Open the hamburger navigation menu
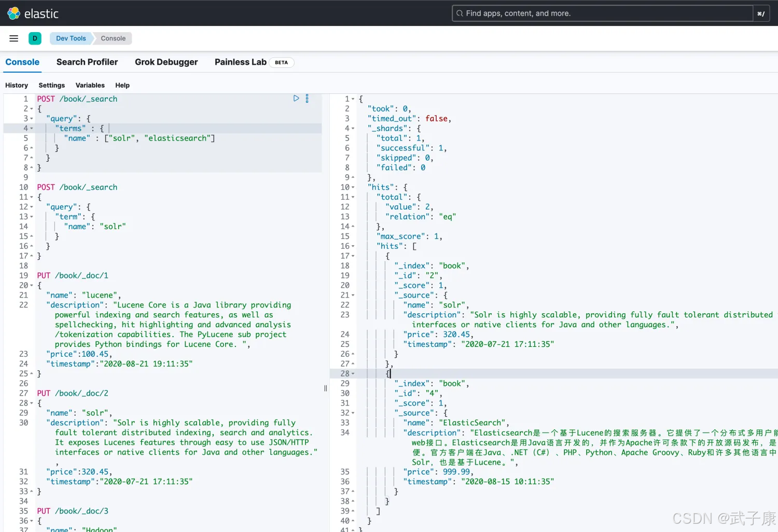 [x=14, y=38]
